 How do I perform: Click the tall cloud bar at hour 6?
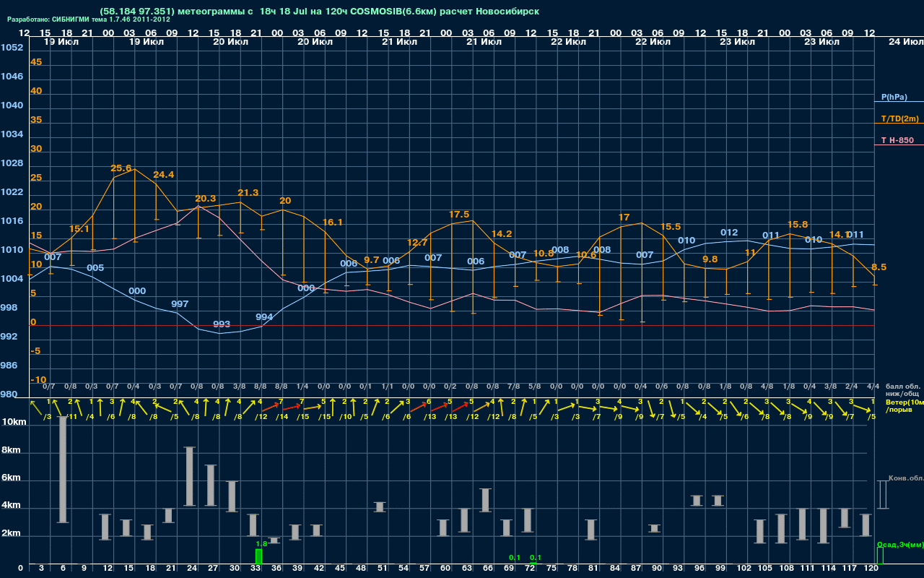63,469
